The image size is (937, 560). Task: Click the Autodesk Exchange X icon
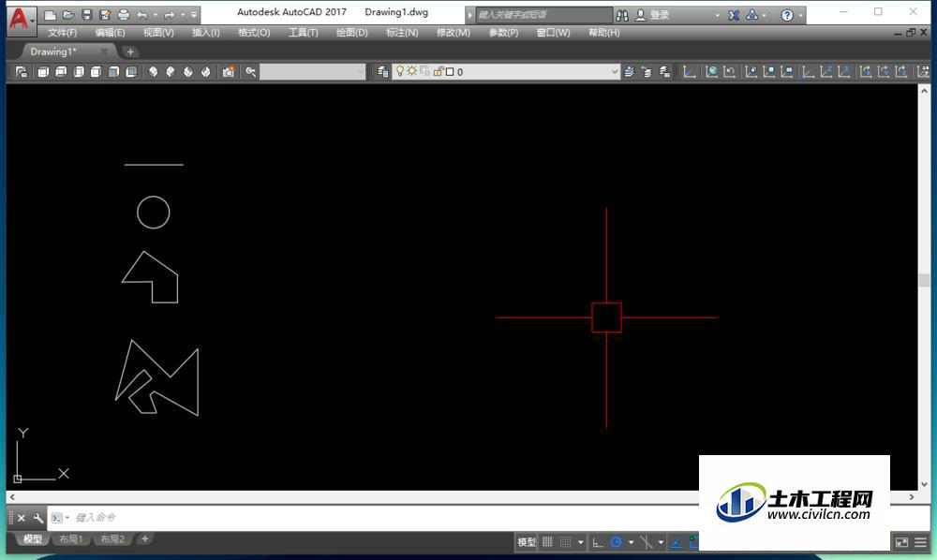point(734,16)
